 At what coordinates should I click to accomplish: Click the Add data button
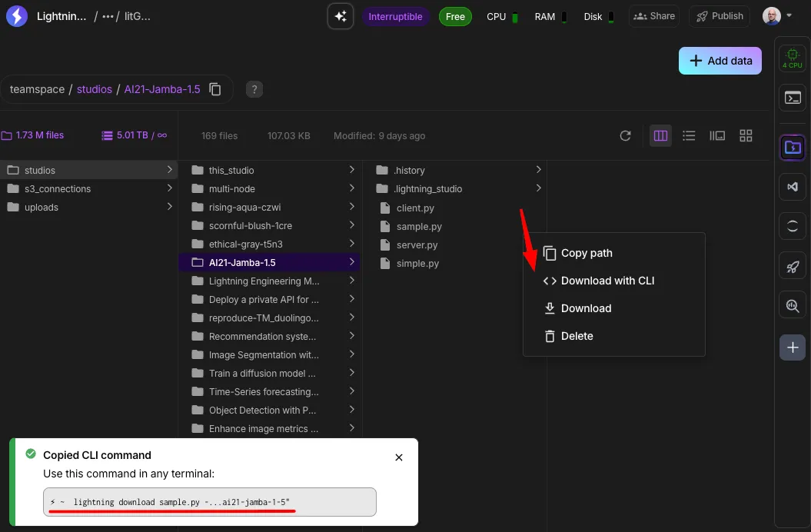tap(720, 61)
